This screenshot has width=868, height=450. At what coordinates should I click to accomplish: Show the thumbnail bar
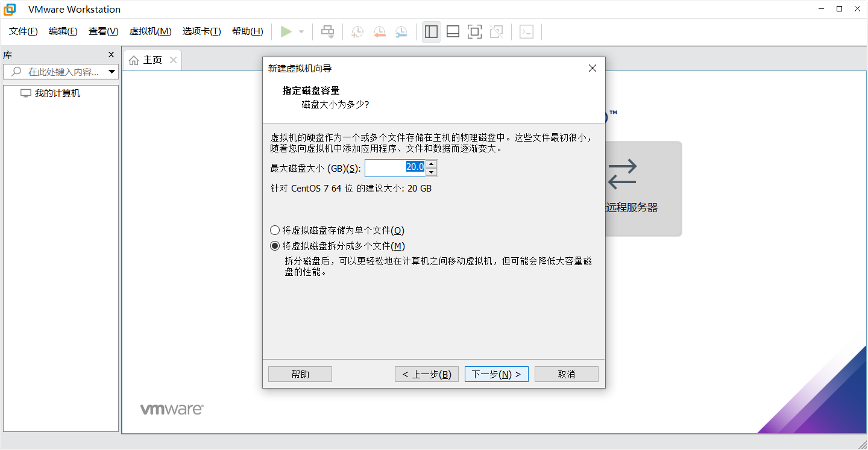tap(453, 31)
